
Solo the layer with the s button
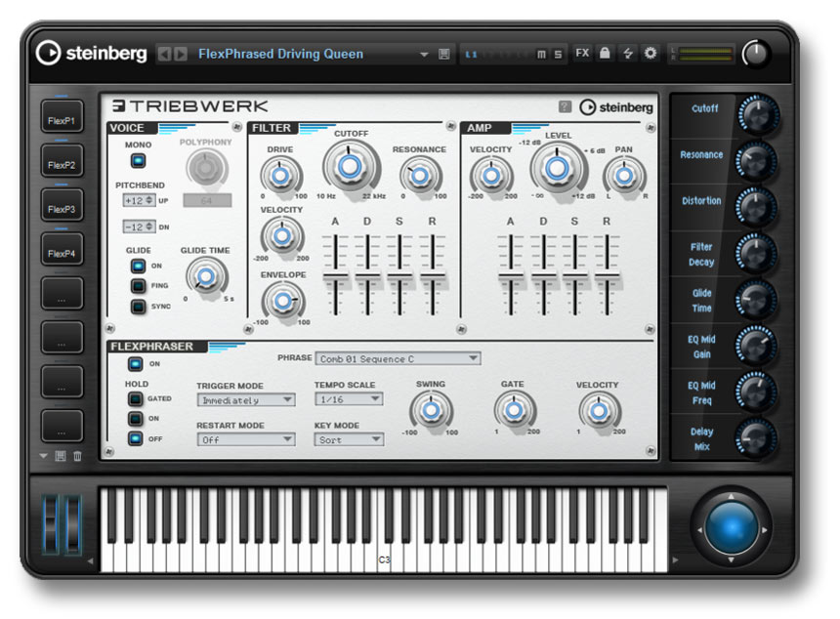558,54
